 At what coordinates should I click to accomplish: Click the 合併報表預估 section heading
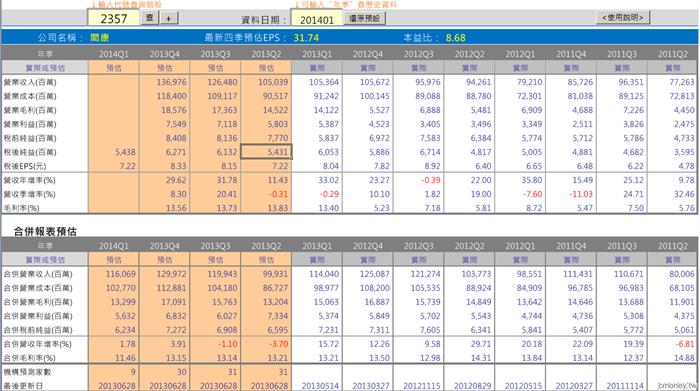click(45, 231)
